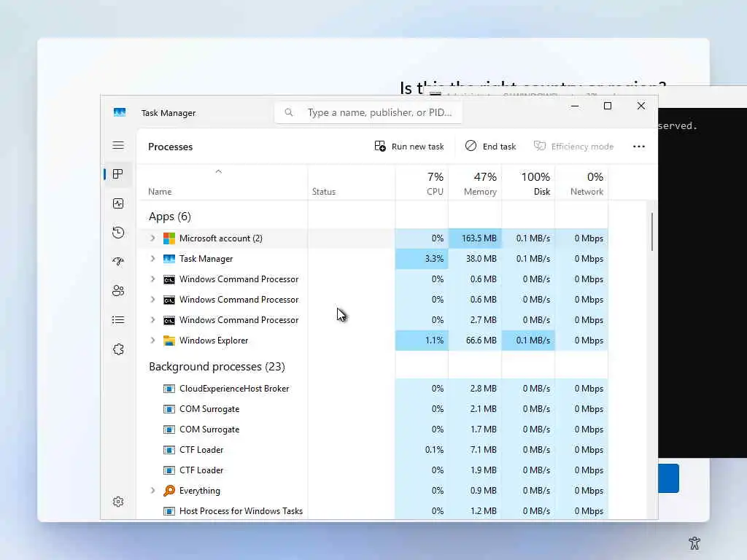747x560 pixels.
Task: Click the Everything search app icon
Action: (169, 491)
